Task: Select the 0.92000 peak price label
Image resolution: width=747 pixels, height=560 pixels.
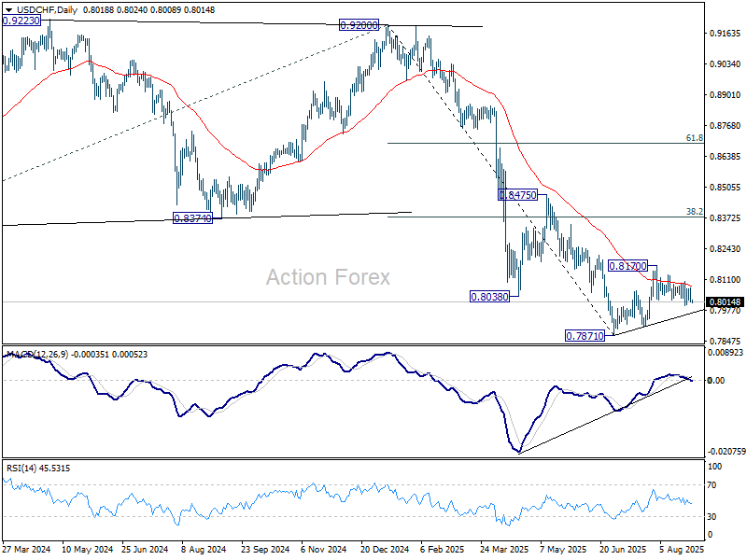Action: (359, 26)
